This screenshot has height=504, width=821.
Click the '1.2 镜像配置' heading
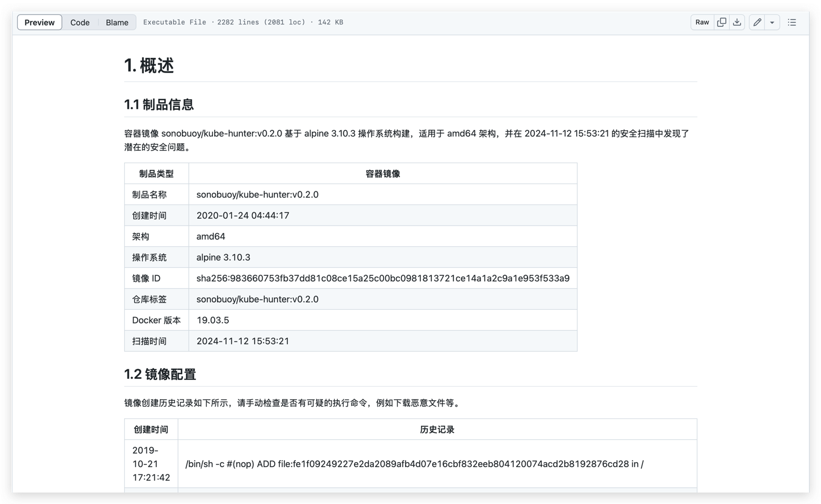tap(160, 374)
